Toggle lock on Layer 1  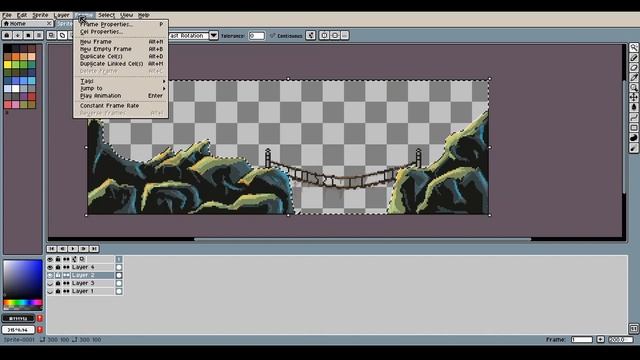point(58,291)
